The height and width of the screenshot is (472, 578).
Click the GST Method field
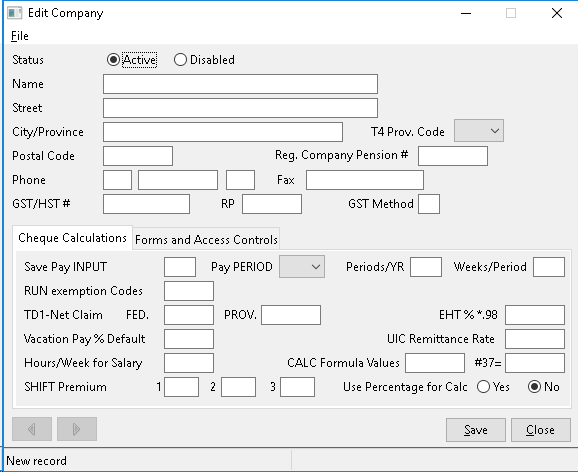point(429,204)
